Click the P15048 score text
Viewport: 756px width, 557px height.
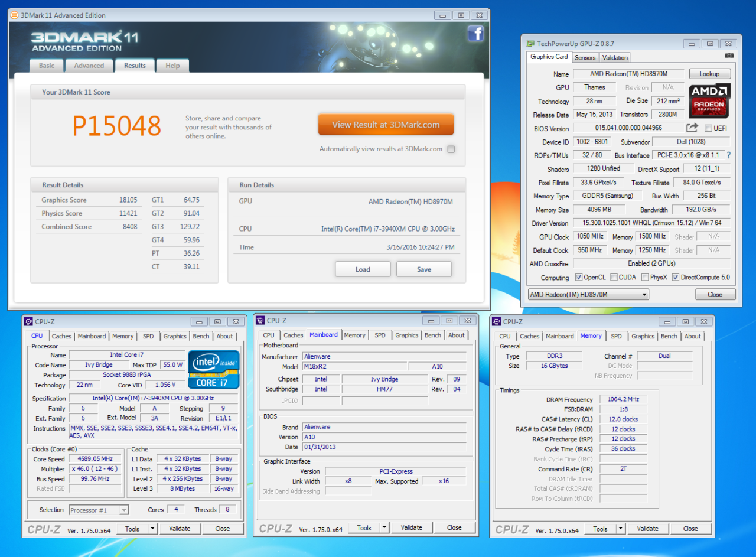[116, 125]
